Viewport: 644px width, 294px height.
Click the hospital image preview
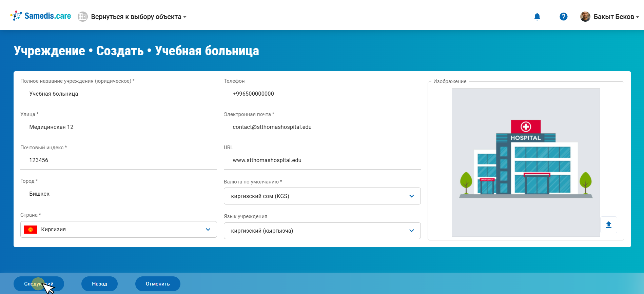(525, 162)
